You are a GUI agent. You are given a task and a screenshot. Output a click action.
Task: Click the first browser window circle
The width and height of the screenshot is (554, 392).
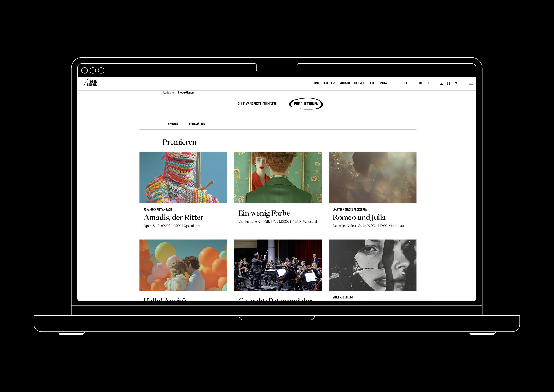(x=85, y=70)
